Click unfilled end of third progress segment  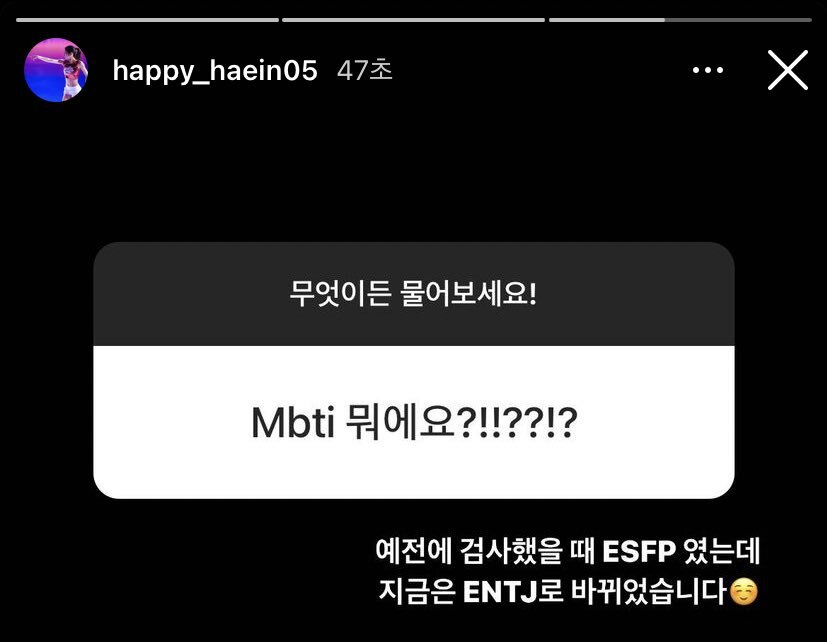coord(738,20)
